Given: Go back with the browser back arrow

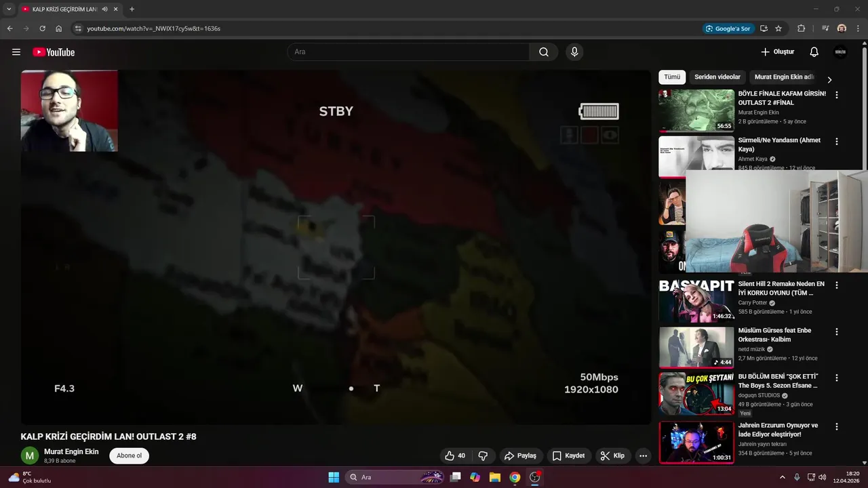Looking at the screenshot, I should tap(9, 28).
